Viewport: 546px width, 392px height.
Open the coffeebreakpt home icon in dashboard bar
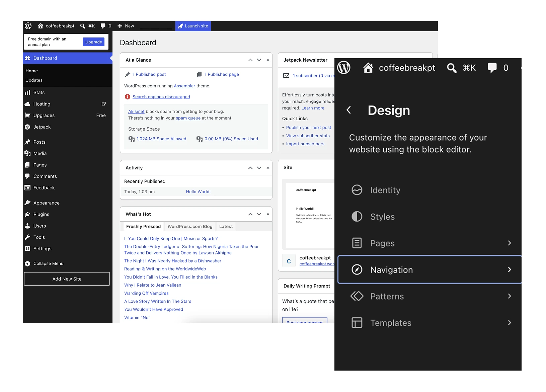click(41, 26)
